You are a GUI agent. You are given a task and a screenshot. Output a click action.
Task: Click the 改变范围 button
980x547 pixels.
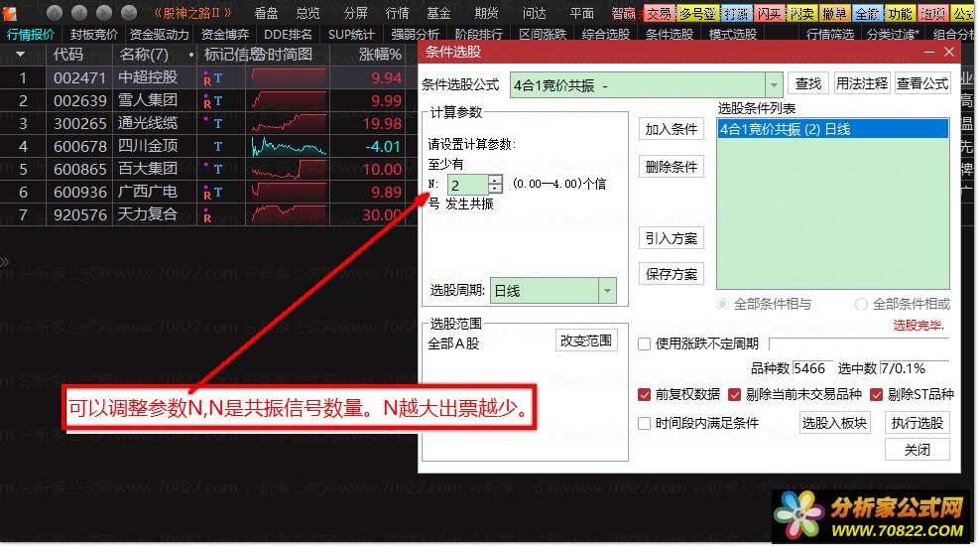[585, 341]
